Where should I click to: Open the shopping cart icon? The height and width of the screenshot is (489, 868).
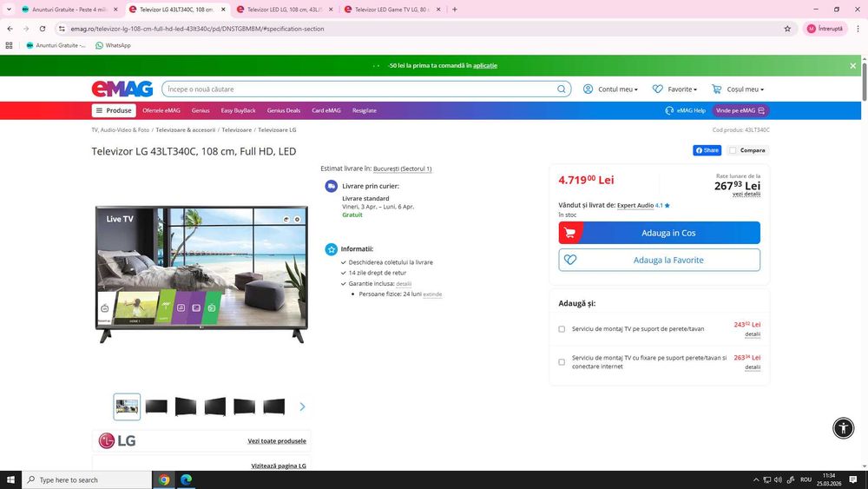pos(716,89)
